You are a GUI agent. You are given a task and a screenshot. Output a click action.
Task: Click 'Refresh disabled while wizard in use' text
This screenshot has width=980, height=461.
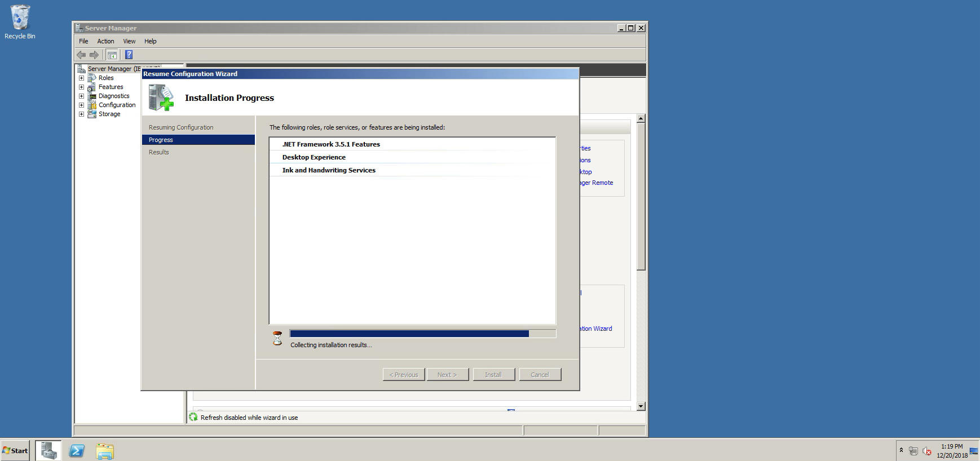pos(249,418)
